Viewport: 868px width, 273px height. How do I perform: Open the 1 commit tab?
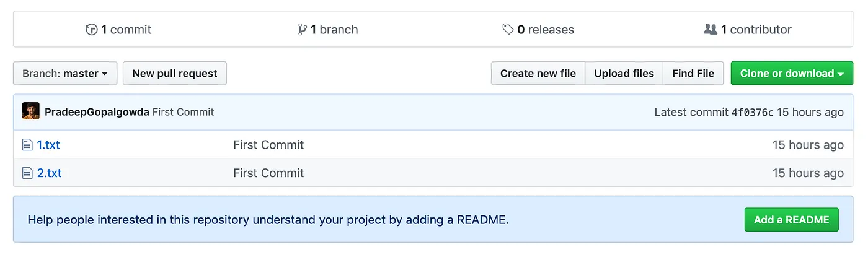[x=126, y=30]
